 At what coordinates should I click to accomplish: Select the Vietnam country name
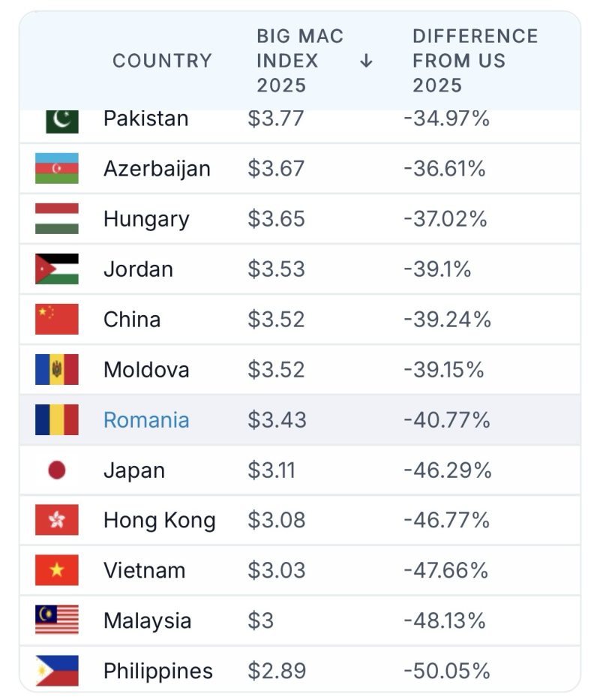[144, 570]
